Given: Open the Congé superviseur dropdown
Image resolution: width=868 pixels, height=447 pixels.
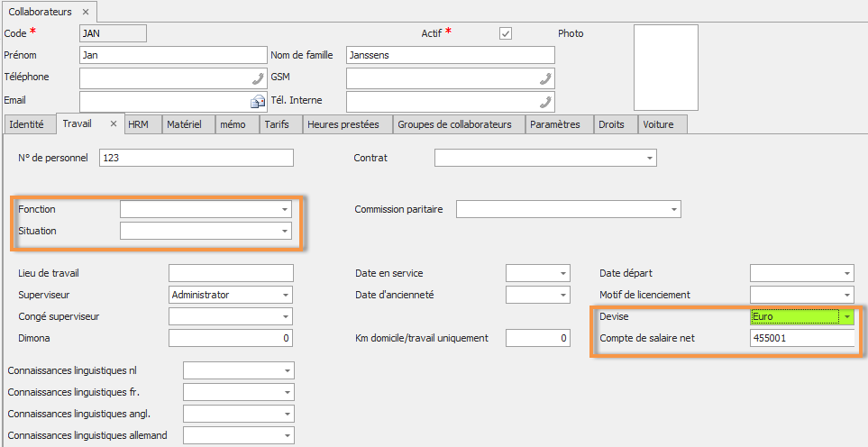Looking at the screenshot, I should tap(286, 317).
